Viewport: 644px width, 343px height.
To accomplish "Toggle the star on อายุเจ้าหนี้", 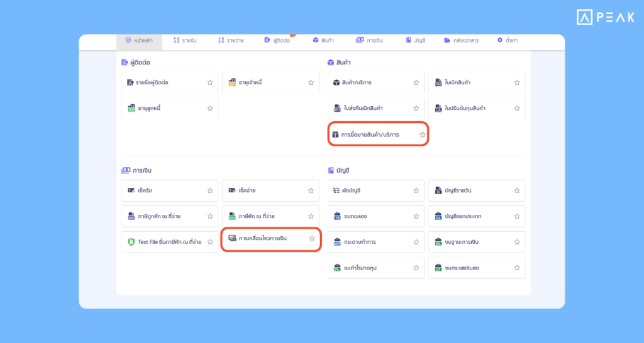I will (x=311, y=82).
